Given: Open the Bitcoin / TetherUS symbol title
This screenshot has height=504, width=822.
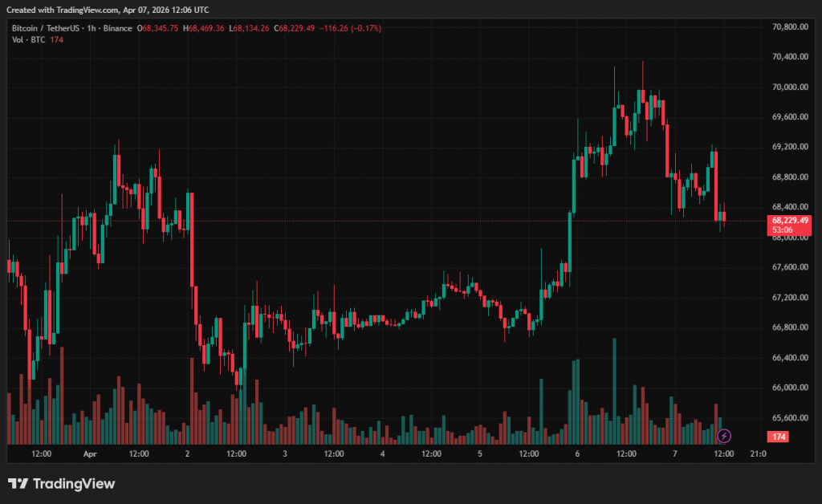Looking at the screenshot, I should (x=47, y=28).
